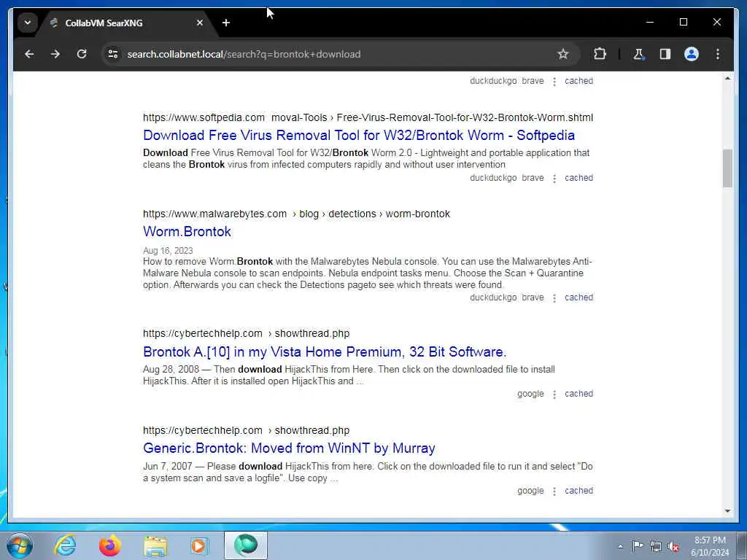Open Generic.Brontok Moved from WinNT result
Screen dimensions: 747x560
click(289, 448)
